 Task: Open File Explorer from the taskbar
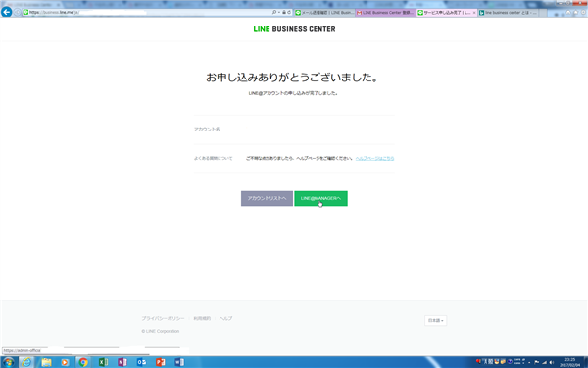click(x=46, y=362)
